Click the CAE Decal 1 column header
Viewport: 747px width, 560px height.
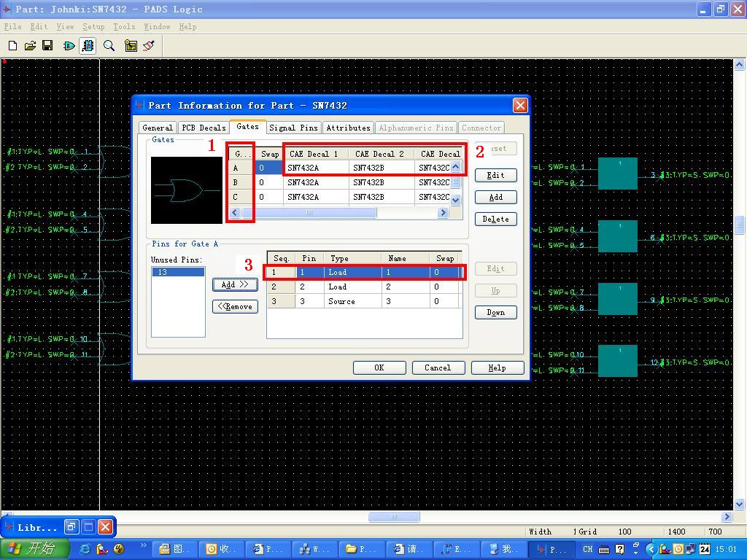(316, 154)
